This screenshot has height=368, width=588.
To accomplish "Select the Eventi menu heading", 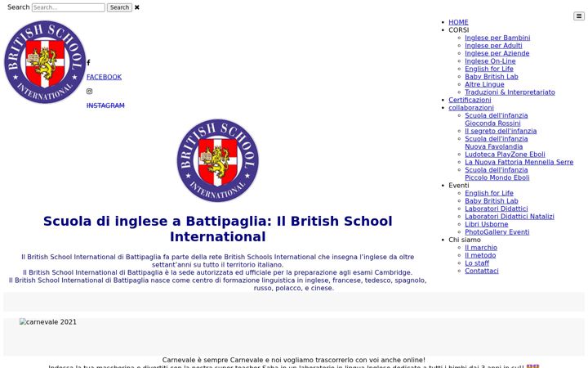I will (459, 186).
